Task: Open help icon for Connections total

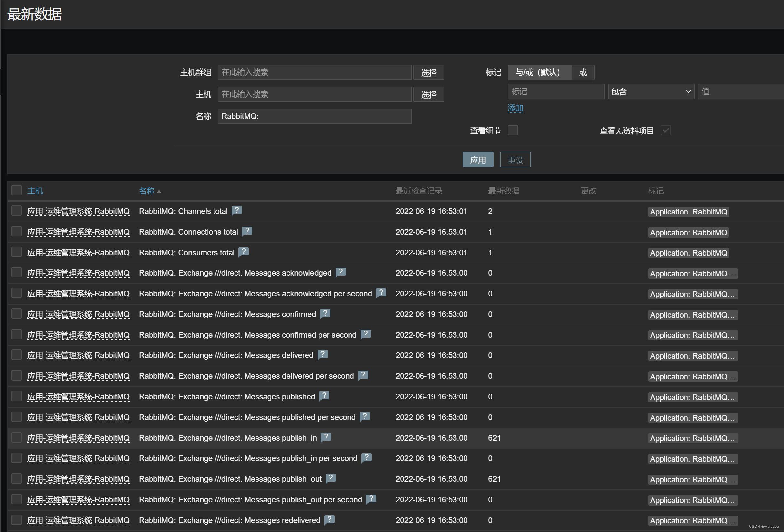Action: point(247,231)
